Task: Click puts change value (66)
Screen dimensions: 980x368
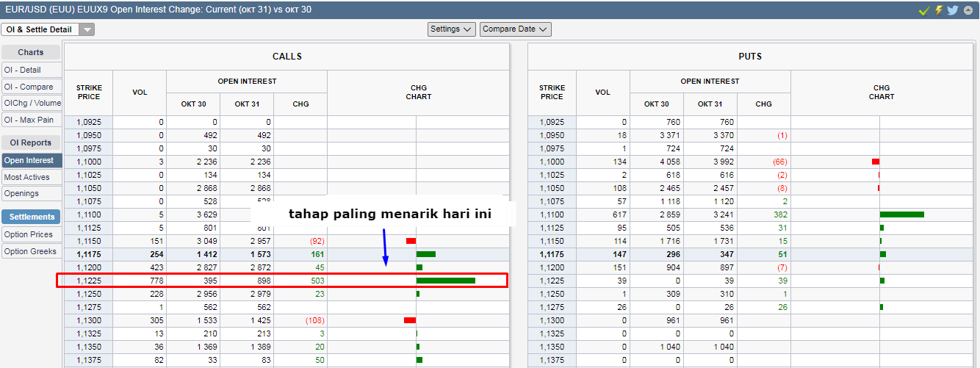Action: pos(779,161)
